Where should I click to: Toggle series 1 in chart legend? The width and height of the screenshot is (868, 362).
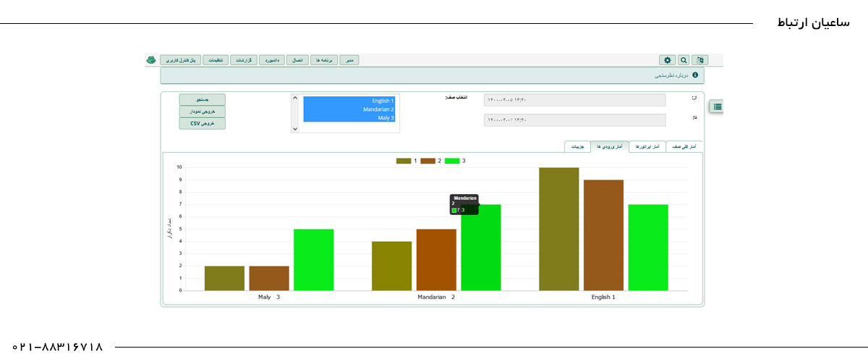coord(407,161)
